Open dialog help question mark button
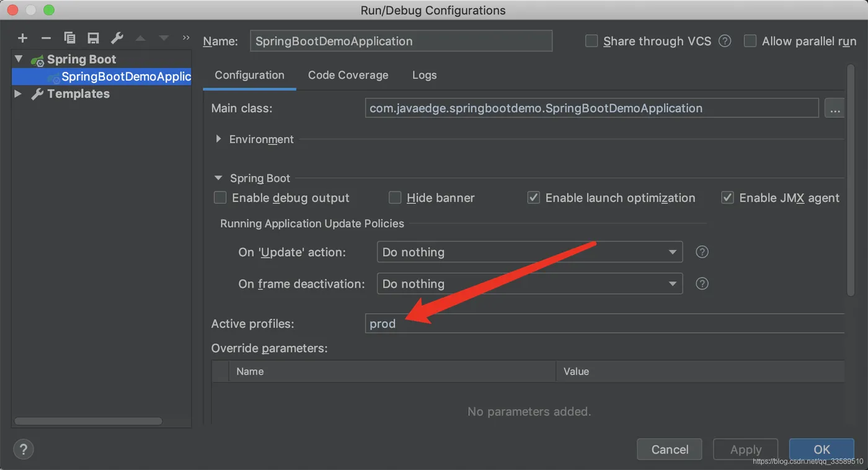The width and height of the screenshot is (868, 470). tap(24, 450)
